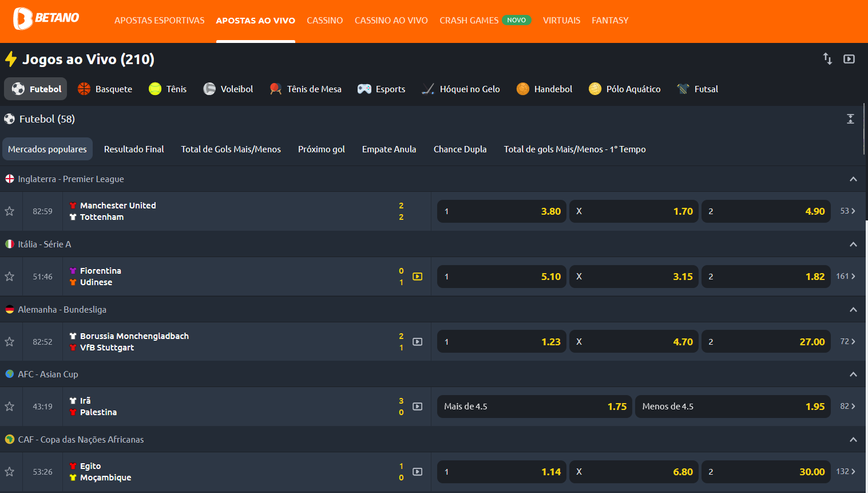Click the Betano logo
The height and width of the screenshot is (493, 868).
coord(46,19)
